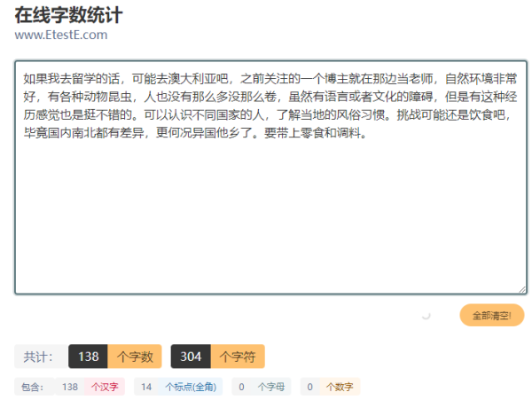This screenshot has width=532, height=400.
Task: Click the loading spinner beside the clear button
Action: (x=426, y=315)
